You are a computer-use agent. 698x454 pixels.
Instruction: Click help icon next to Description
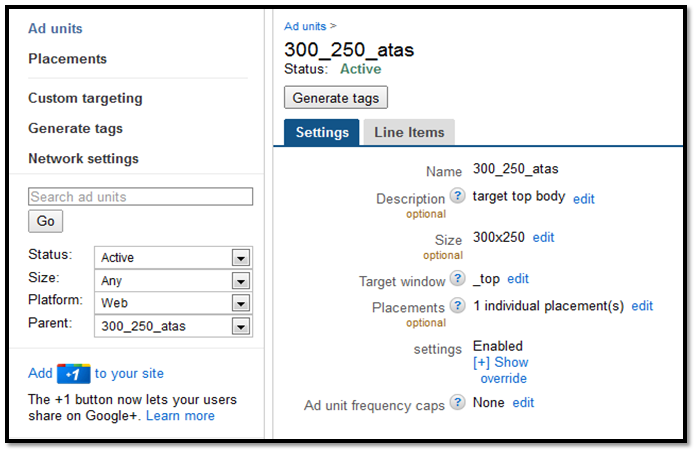(x=457, y=197)
